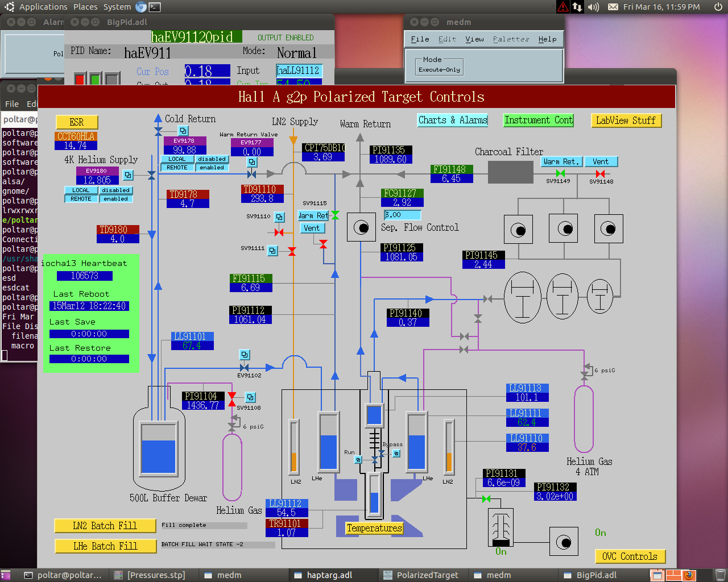Click the EV91102 blue valve symbol

click(245, 368)
